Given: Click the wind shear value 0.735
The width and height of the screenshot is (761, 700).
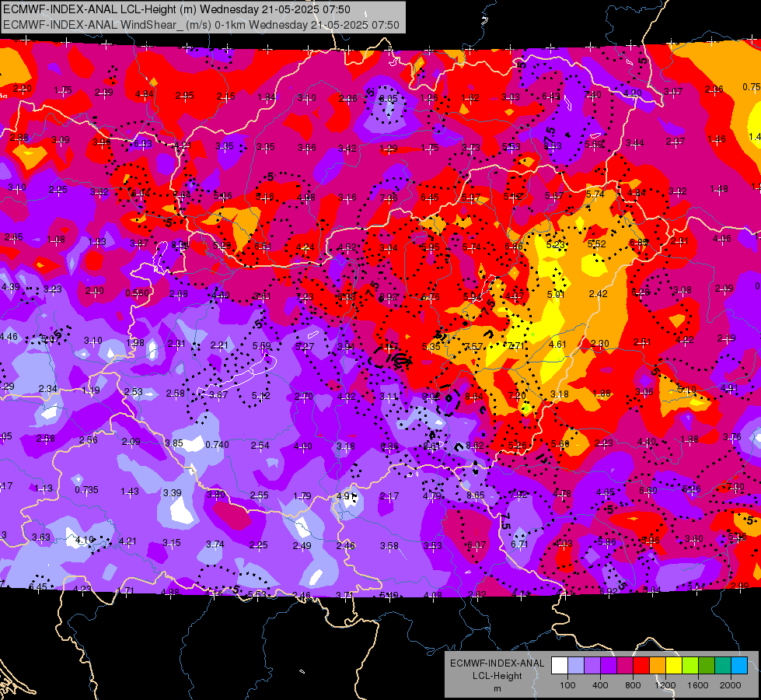Looking at the screenshot, I should (x=86, y=490).
